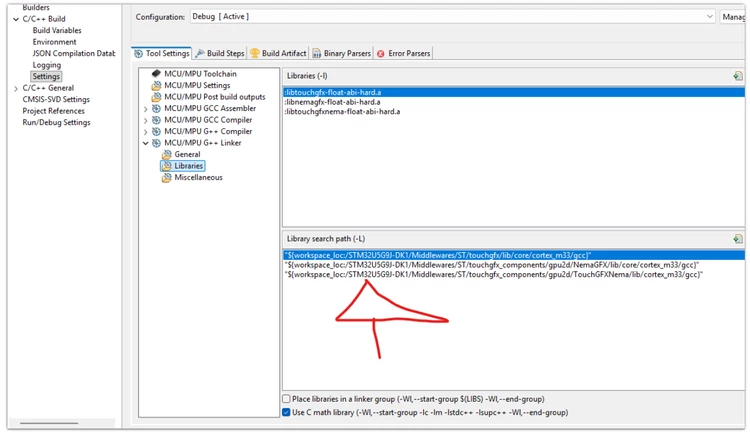Open Run/Debug Settings page
The width and height of the screenshot is (750, 437).
56,122
